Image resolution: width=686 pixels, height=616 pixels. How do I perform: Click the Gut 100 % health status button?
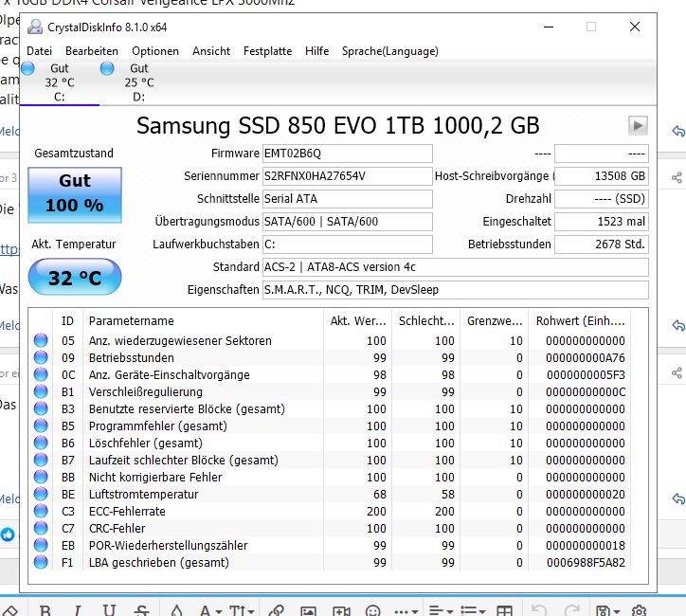[x=75, y=194]
